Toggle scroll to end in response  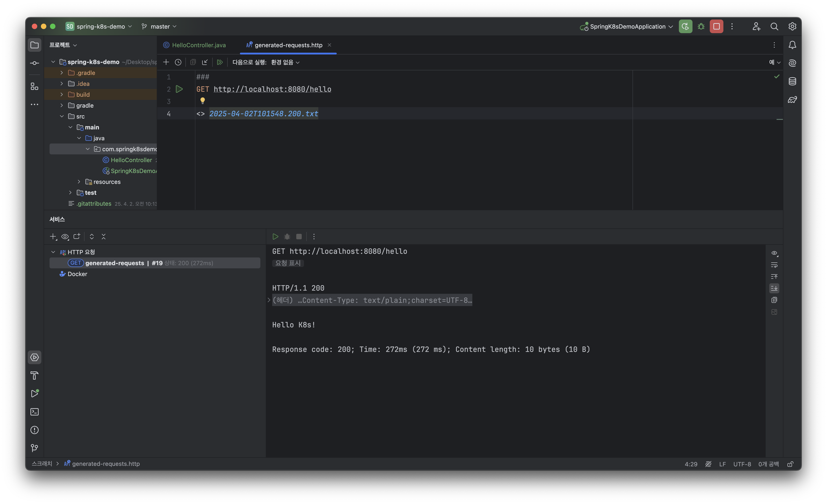[774, 288]
